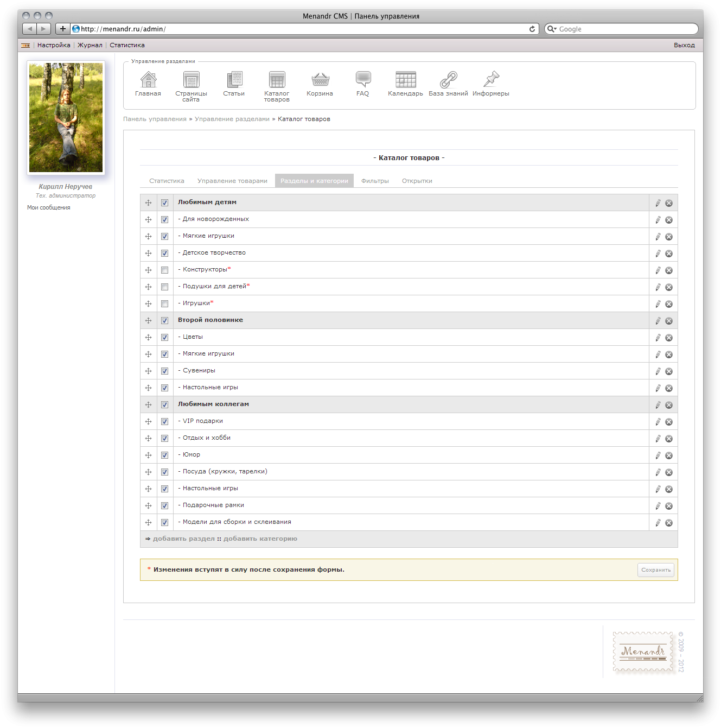Enable the Игрушки category checkbox
This screenshot has height=728, width=721.
164,303
